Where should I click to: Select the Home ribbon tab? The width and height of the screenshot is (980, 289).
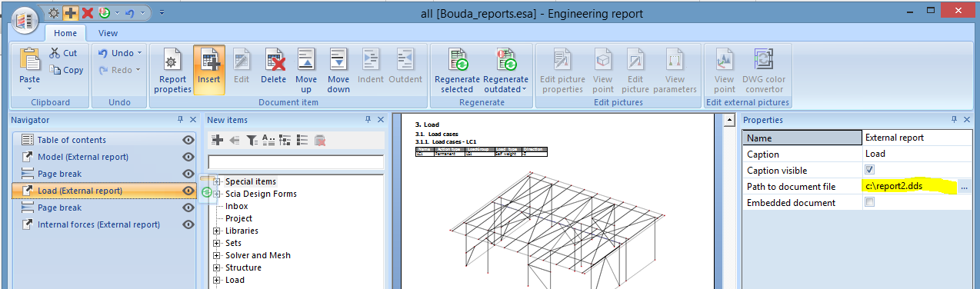click(65, 33)
